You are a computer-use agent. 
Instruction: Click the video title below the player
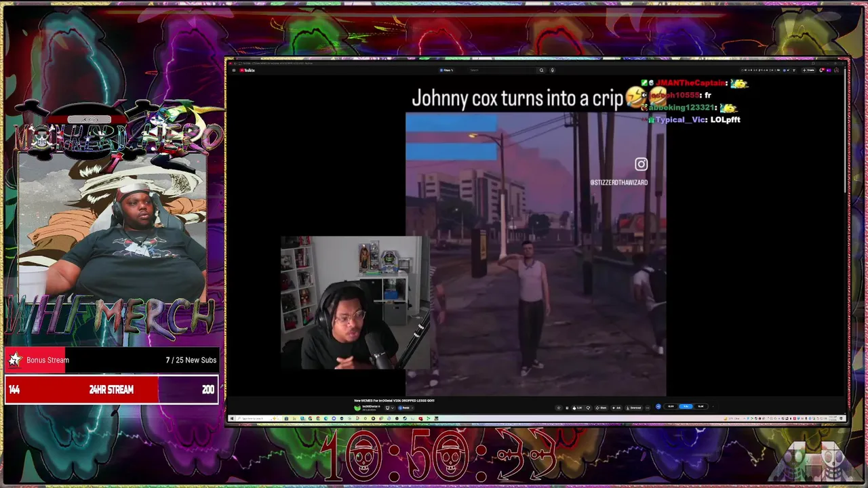pos(394,401)
